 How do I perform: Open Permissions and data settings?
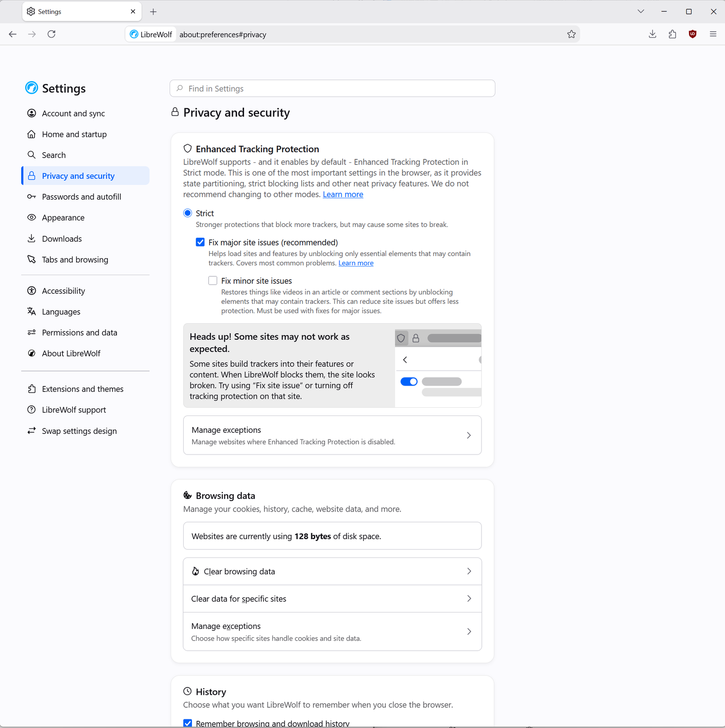click(86, 332)
